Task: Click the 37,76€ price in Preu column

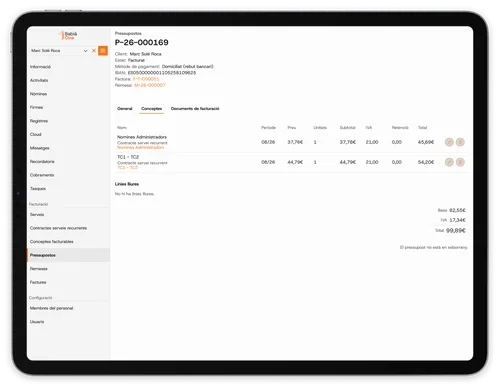Action: (x=295, y=142)
